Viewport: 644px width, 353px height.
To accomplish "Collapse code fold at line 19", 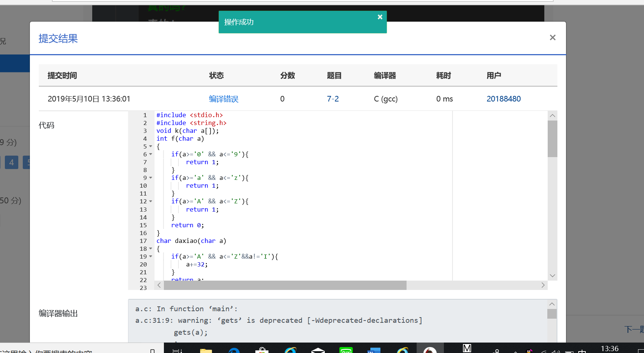I will click(x=151, y=256).
